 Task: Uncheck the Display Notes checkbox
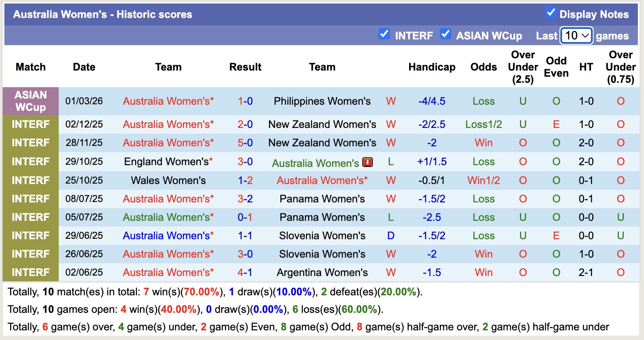click(551, 13)
